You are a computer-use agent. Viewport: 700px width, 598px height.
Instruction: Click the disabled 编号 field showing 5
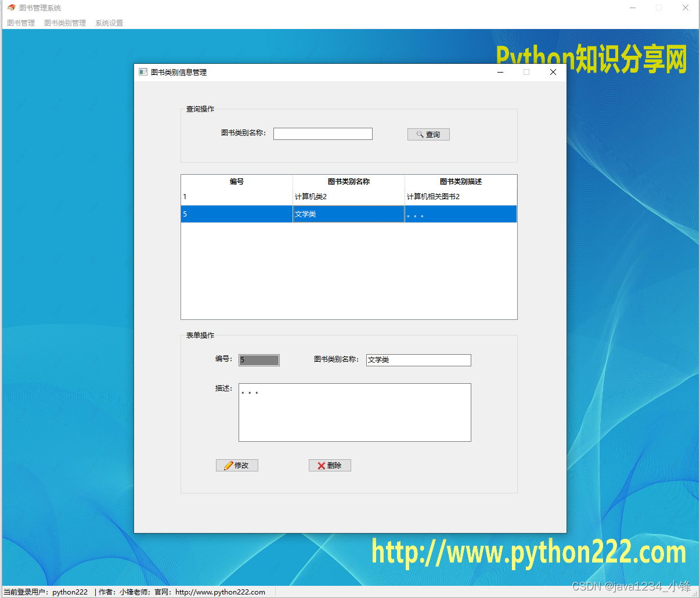click(x=259, y=360)
